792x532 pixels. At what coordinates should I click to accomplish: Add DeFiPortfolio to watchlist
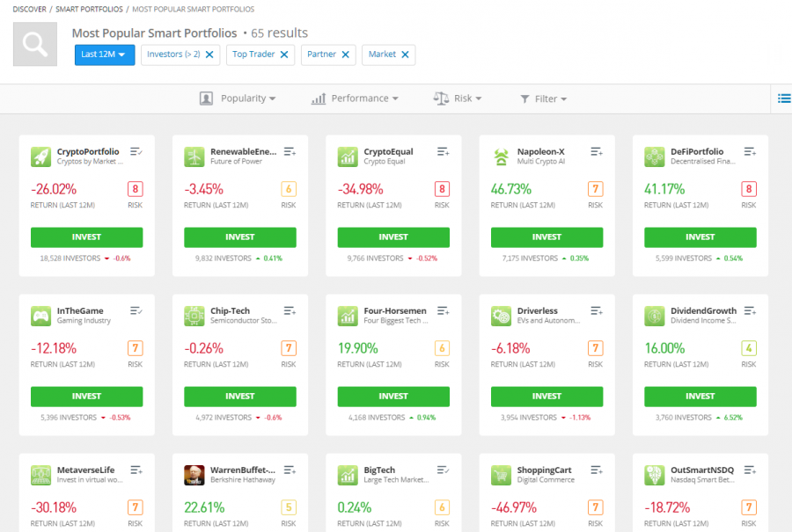[x=750, y=151]
